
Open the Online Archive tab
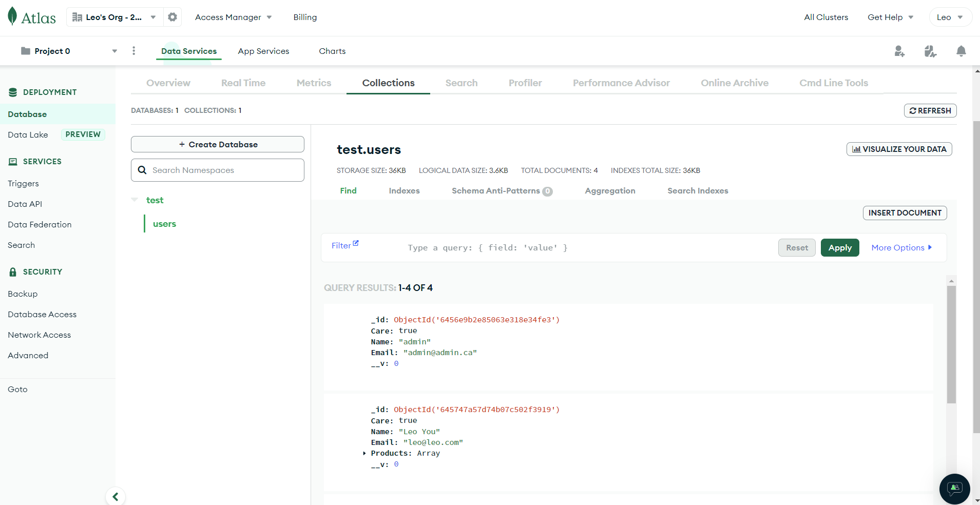[735, 83]
